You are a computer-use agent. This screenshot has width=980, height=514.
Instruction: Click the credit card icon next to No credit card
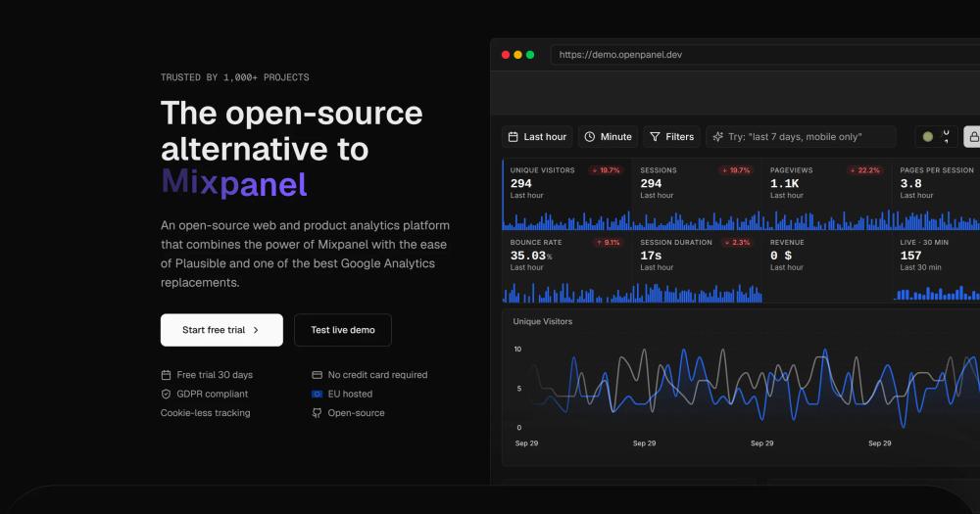click(x=317, y=375)
